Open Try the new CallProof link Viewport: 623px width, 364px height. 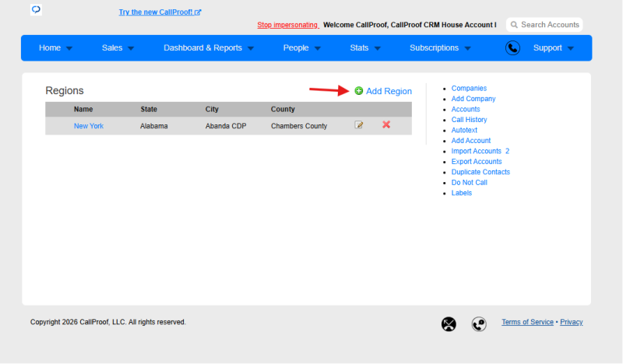coord(160,12)
